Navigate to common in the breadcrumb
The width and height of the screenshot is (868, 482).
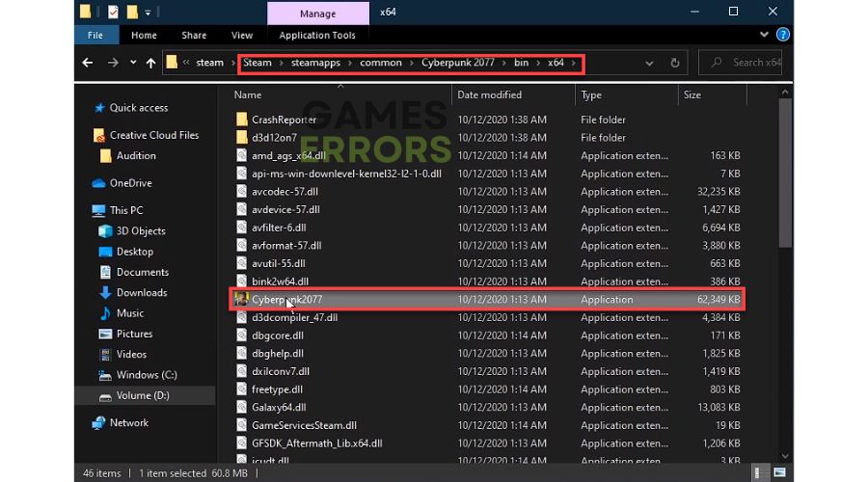pos(381,63)
